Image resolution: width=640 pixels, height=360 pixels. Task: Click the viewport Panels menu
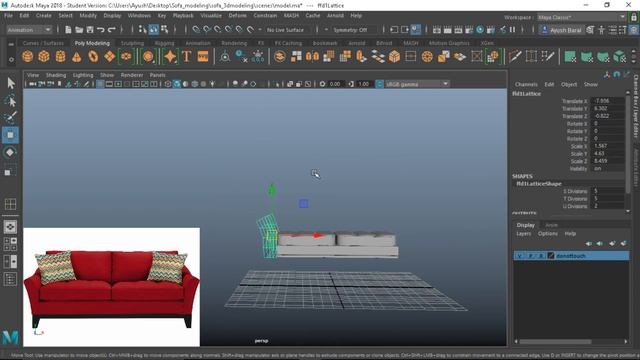coord(158,75)
